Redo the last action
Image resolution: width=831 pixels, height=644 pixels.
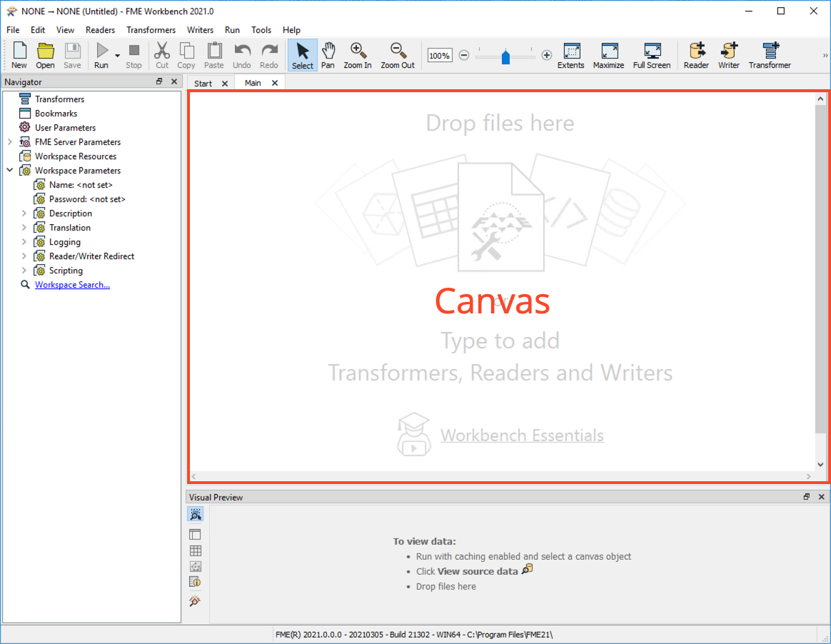pyautogui.click(x=268, y=55)
